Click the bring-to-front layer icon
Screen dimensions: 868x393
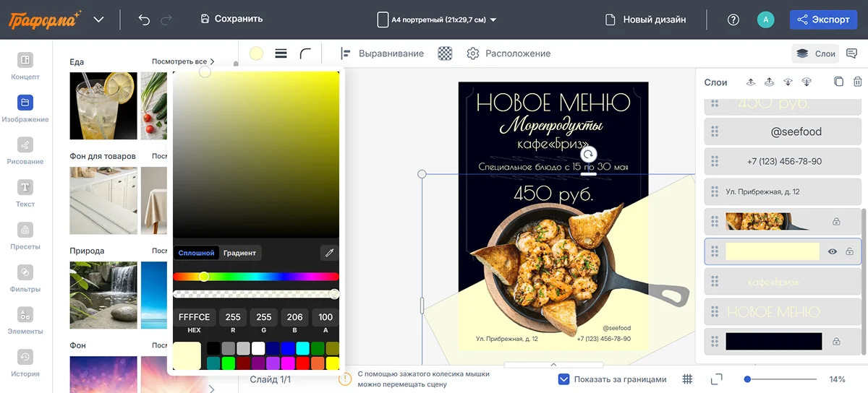pyautogui.click(x=770, y=82)
